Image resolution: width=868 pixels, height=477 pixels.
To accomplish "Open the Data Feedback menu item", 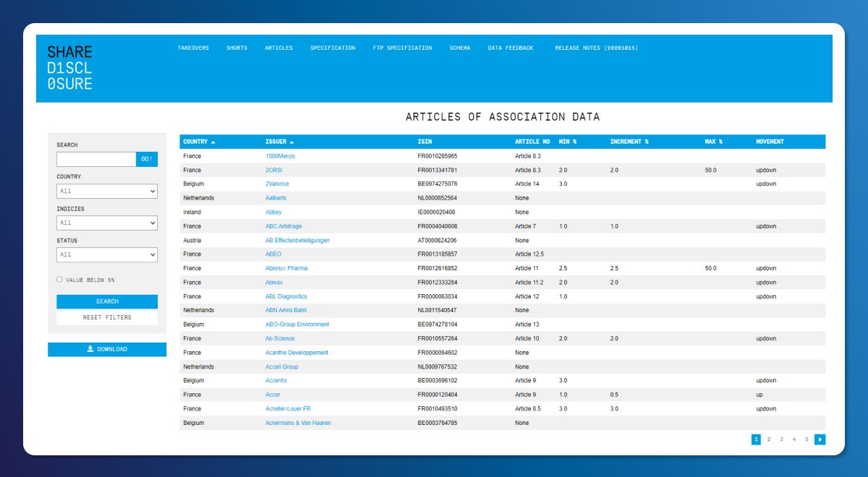I will point(511,48).
